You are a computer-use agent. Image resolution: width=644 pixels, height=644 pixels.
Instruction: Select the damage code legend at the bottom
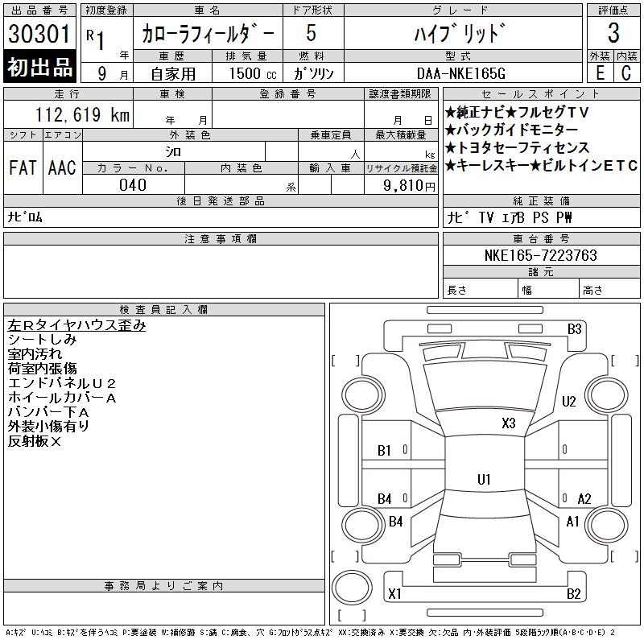click(310, 633)
